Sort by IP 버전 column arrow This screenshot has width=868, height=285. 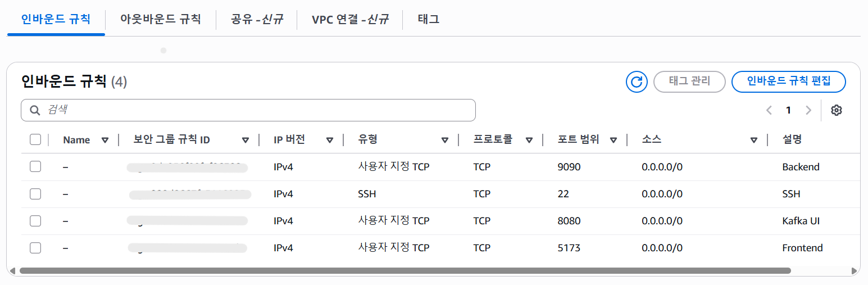(330, 140)
